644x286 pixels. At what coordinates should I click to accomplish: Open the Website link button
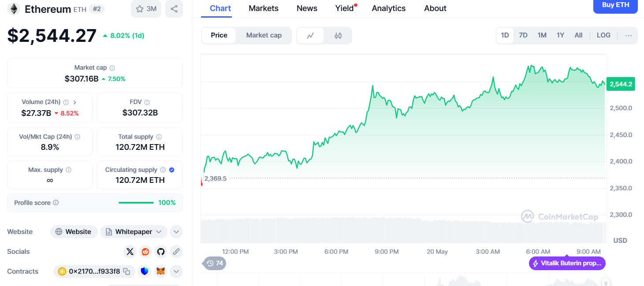point(74,232)
